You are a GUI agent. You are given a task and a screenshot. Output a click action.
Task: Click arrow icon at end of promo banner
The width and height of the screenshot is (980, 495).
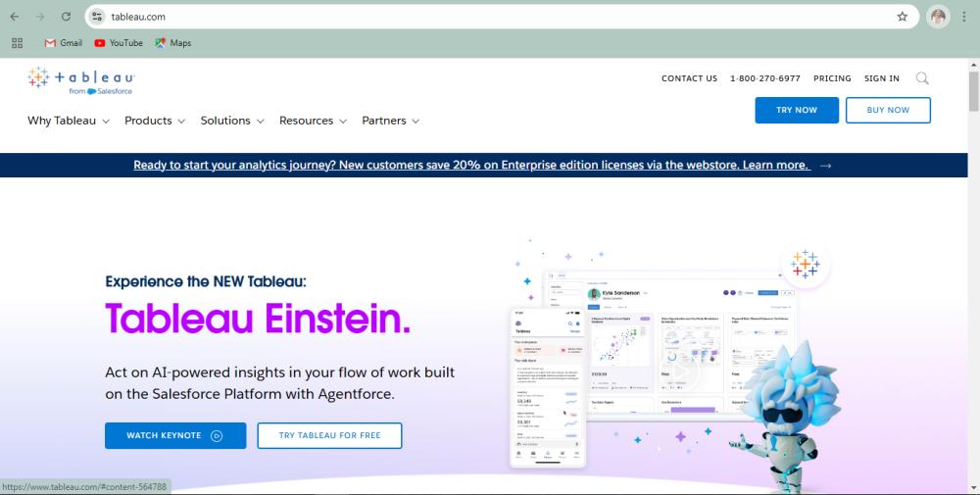coord(825,166)
